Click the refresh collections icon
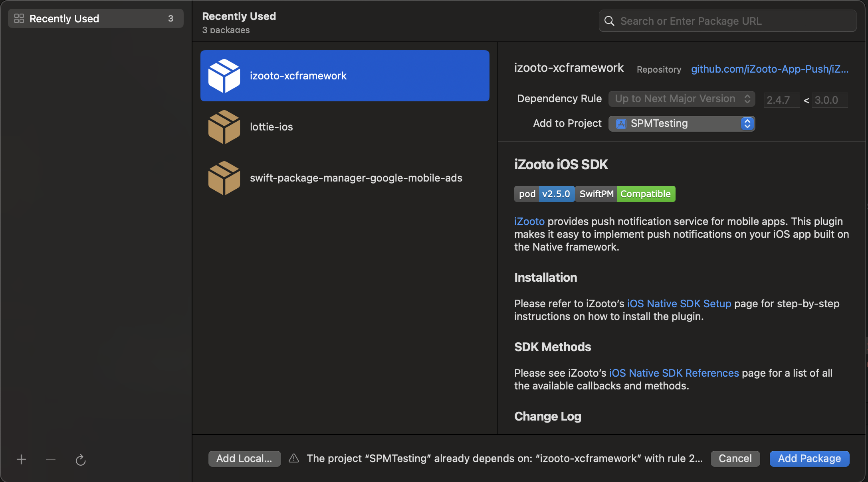Image resolution: width=868 pixels, height=482 pixels. coord(81,460)
